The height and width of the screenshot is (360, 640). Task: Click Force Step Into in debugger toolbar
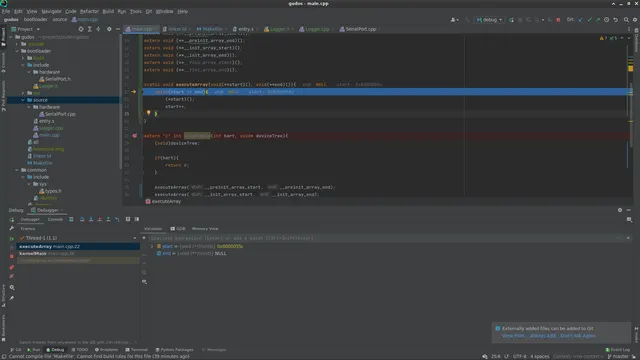pos(100,219)
